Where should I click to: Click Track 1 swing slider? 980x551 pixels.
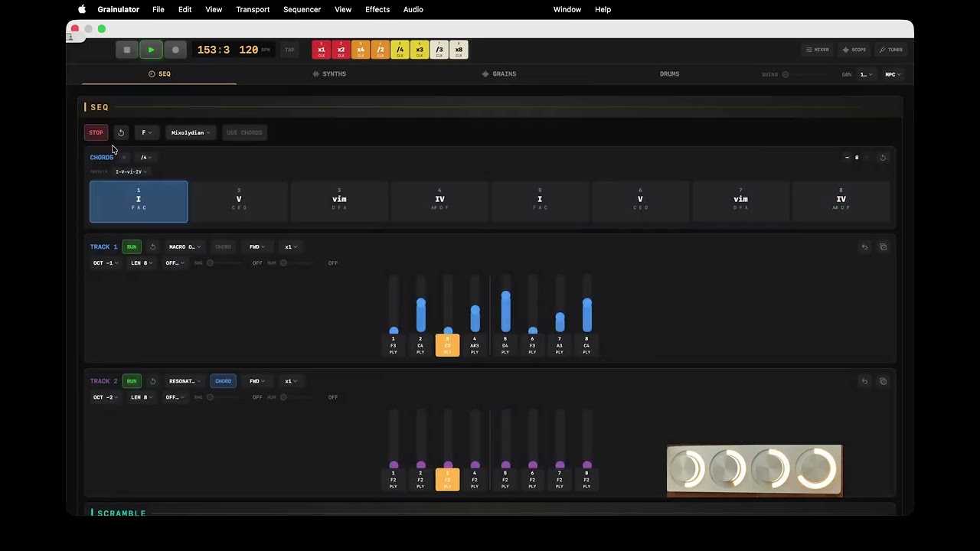227,263
